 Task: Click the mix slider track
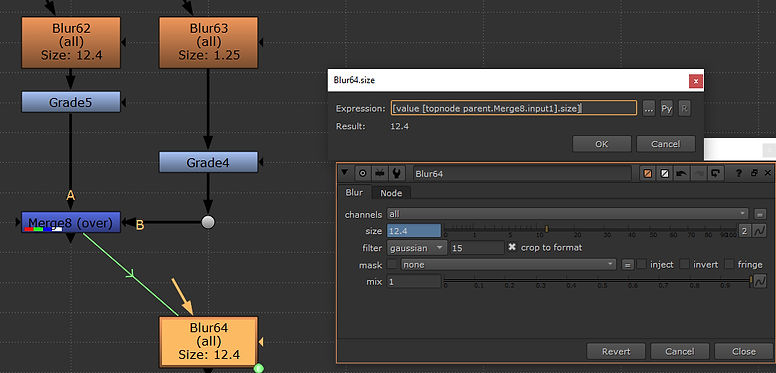pyautogui.click(x=597, y=280)
